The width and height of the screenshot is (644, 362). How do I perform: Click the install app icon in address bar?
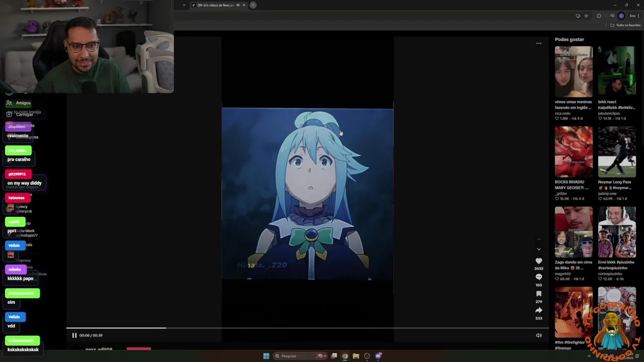click(578, 16)
